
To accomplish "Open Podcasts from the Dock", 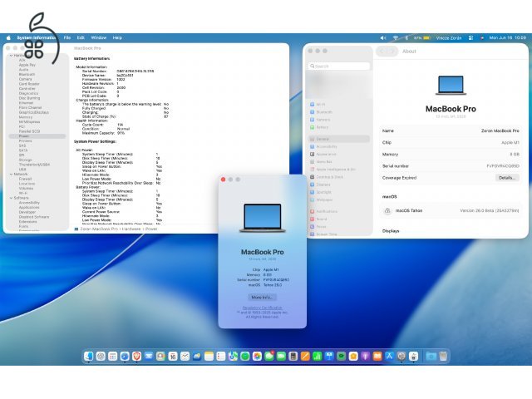I will point(365,356).
